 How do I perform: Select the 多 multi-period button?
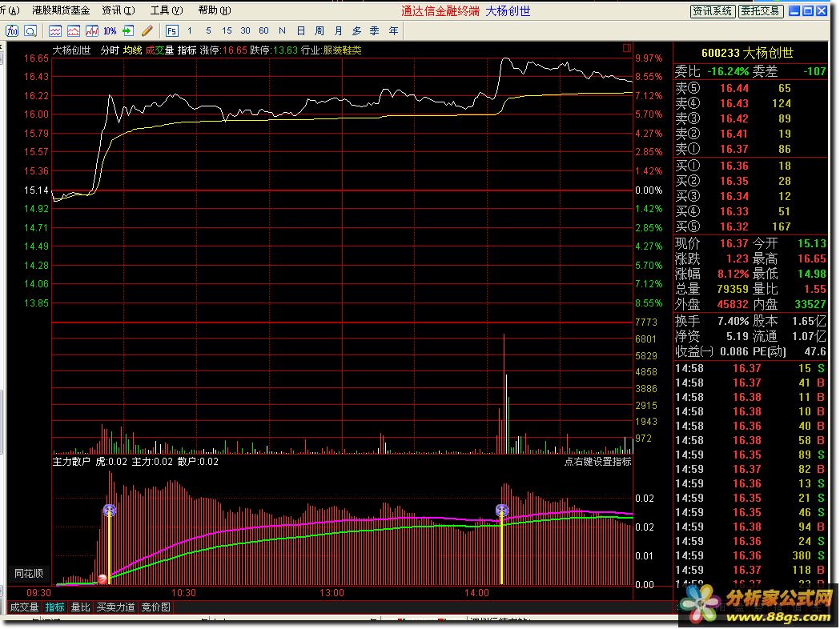point(357,31)
